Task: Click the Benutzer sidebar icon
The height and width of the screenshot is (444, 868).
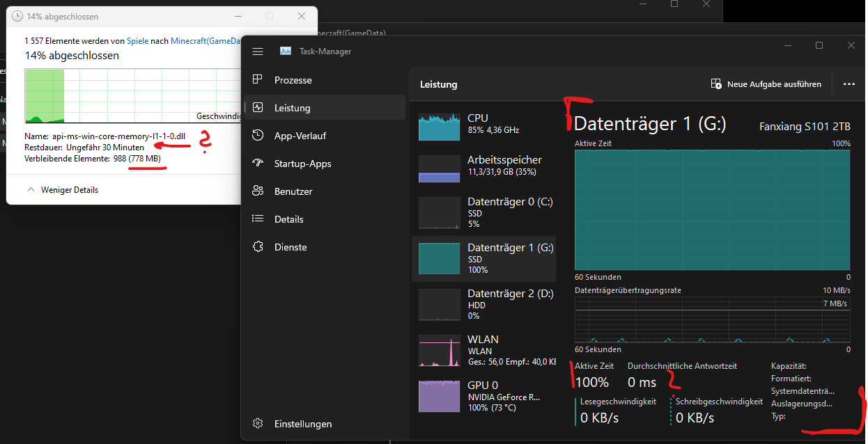Action: (x=258, y=191)
